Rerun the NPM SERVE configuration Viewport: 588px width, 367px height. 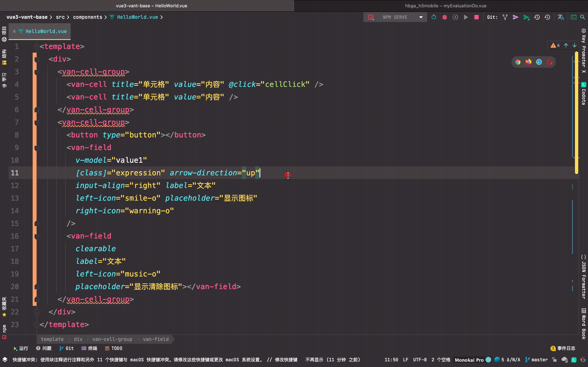(434, 17)
